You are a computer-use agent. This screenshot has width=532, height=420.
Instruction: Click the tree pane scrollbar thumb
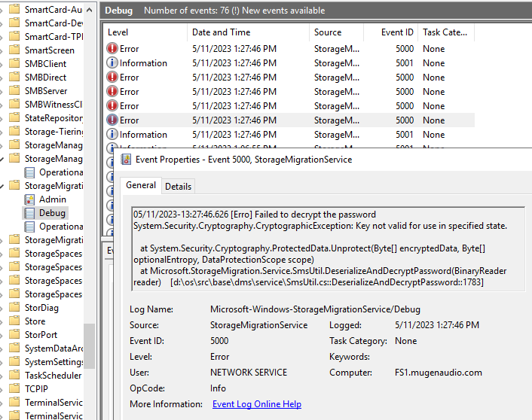(89, 345)
